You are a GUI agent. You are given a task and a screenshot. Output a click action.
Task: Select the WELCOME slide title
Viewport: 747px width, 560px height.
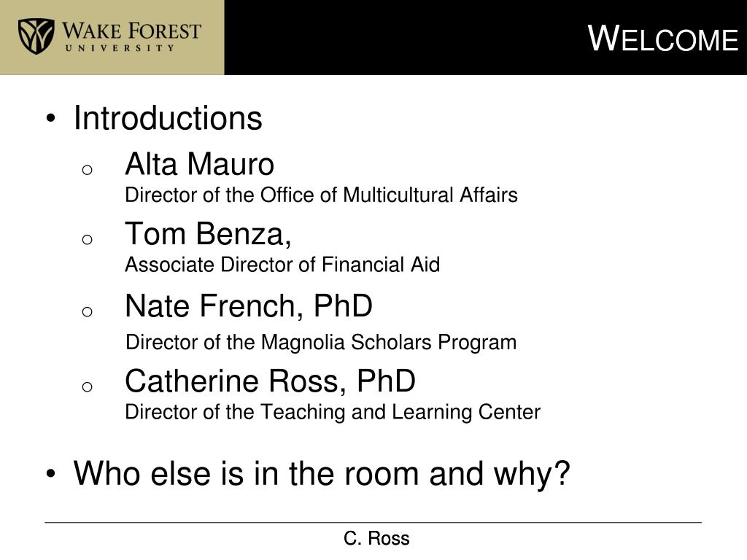[662, 38]
